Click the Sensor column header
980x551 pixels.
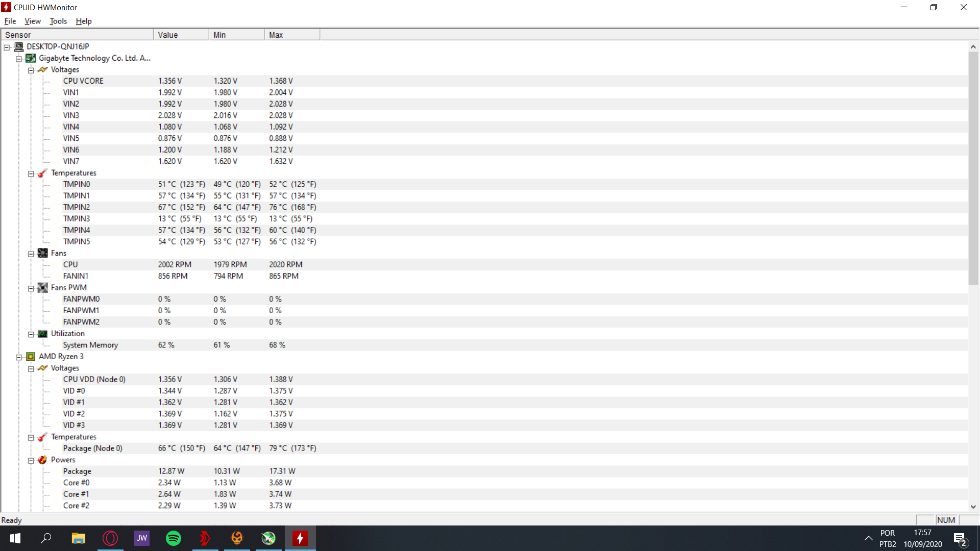click(x=77, y=35)
